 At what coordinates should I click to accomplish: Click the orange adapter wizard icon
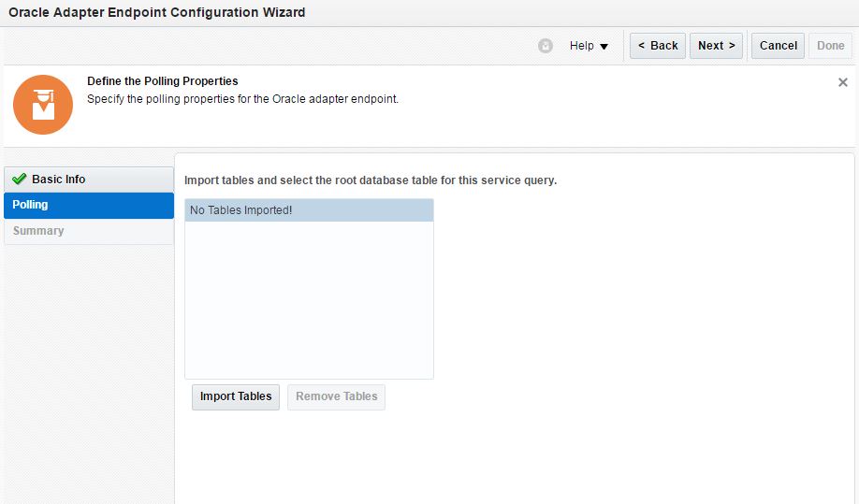[43, 105]
